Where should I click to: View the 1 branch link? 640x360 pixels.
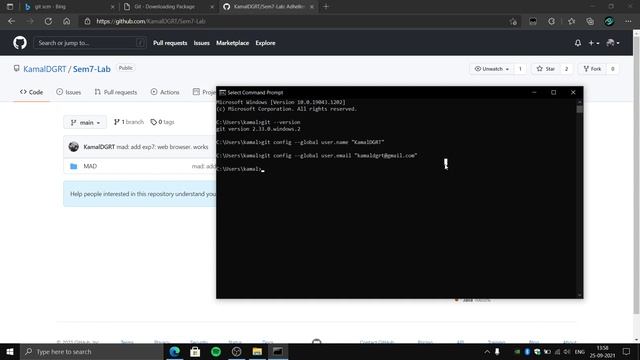point(129,122)
